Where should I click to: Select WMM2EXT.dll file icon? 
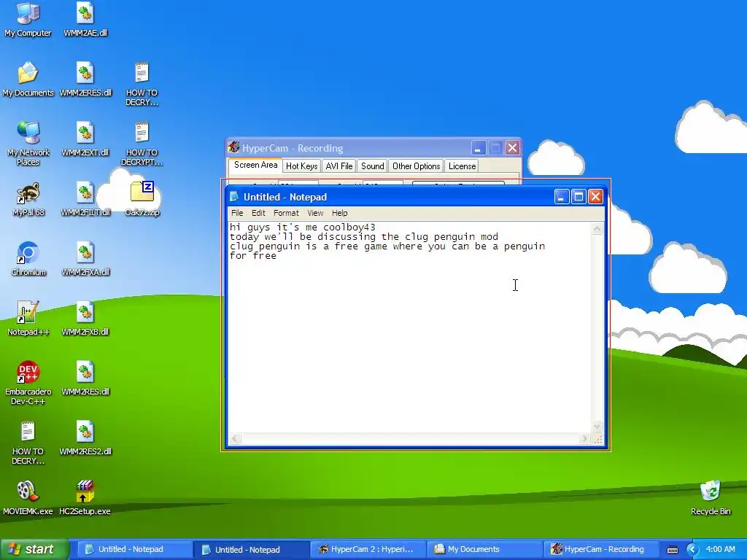pyautogui.click(x=85, y=139)
